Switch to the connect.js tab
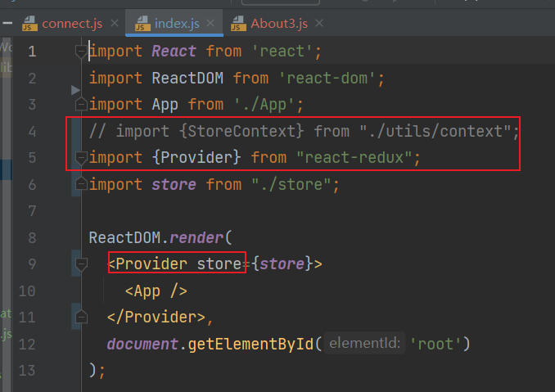Screen dimensions: 555x392 (72, 24)
